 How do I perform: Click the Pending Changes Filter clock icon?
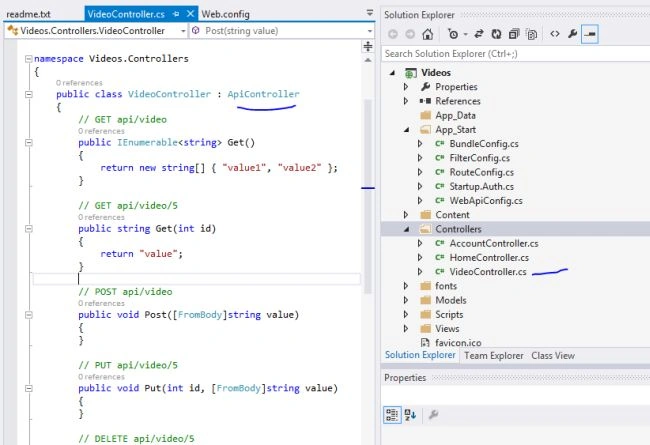(x=453, y=34)
